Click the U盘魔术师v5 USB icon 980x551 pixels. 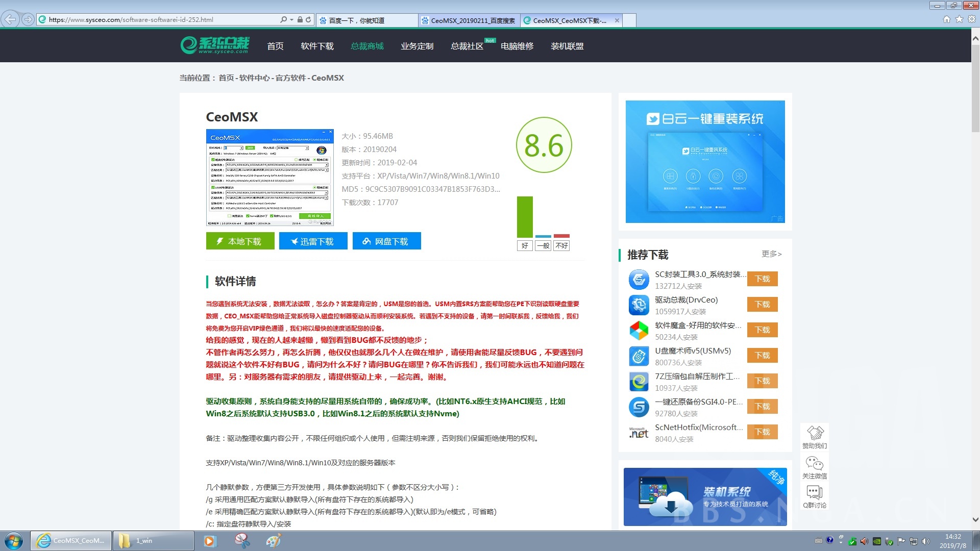click(638, 356)
